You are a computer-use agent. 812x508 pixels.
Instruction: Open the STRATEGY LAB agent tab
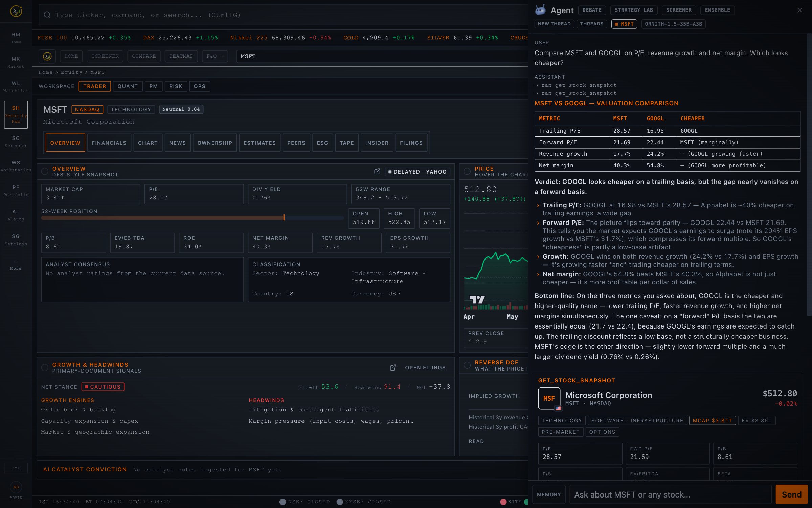point(634,10)
